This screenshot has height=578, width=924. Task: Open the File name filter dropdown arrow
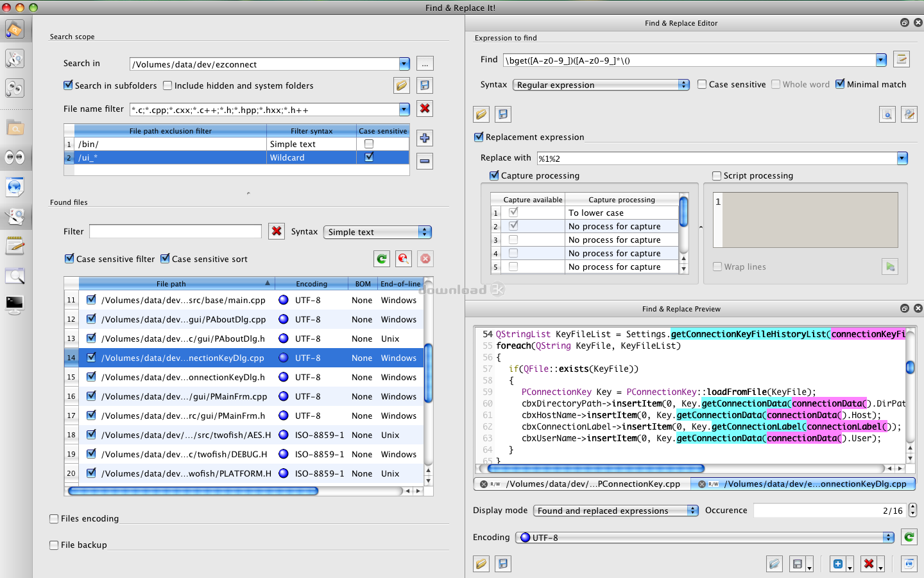404,110
